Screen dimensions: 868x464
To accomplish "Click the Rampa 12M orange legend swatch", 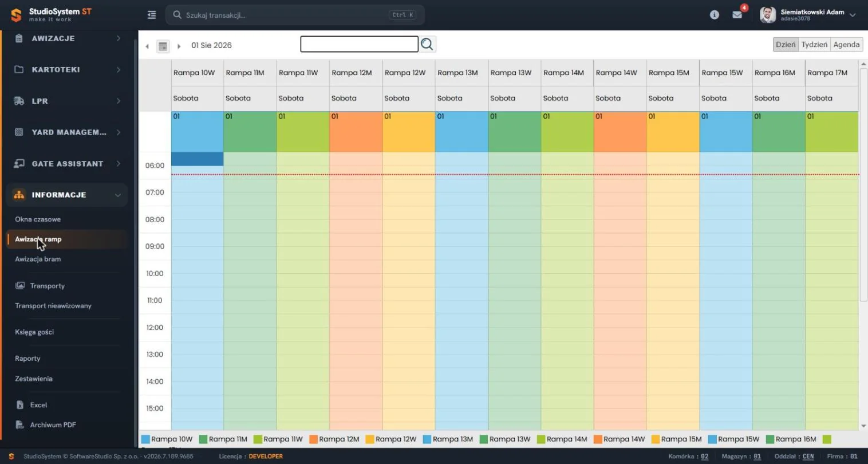I will click(313, 439).
